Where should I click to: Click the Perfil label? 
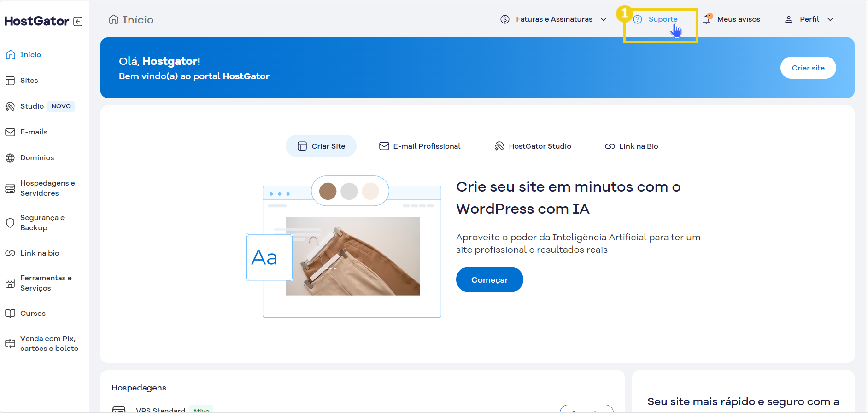(809, 19)
